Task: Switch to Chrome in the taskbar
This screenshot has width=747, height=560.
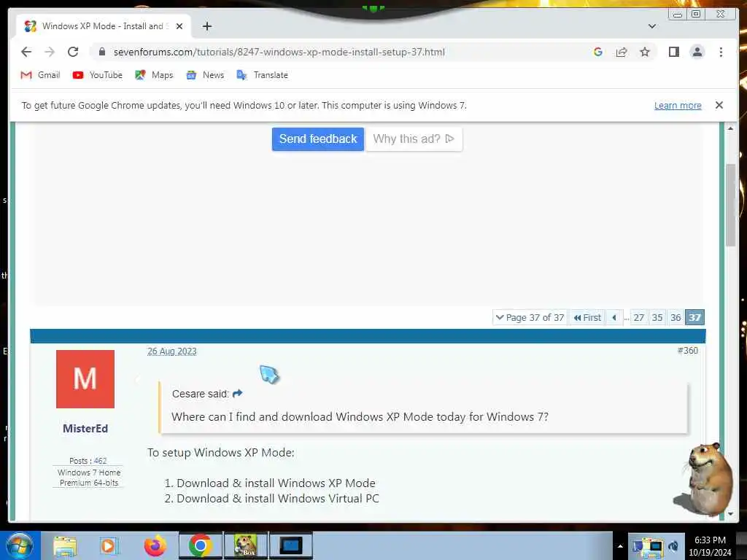Action: (x=201, y=545)
